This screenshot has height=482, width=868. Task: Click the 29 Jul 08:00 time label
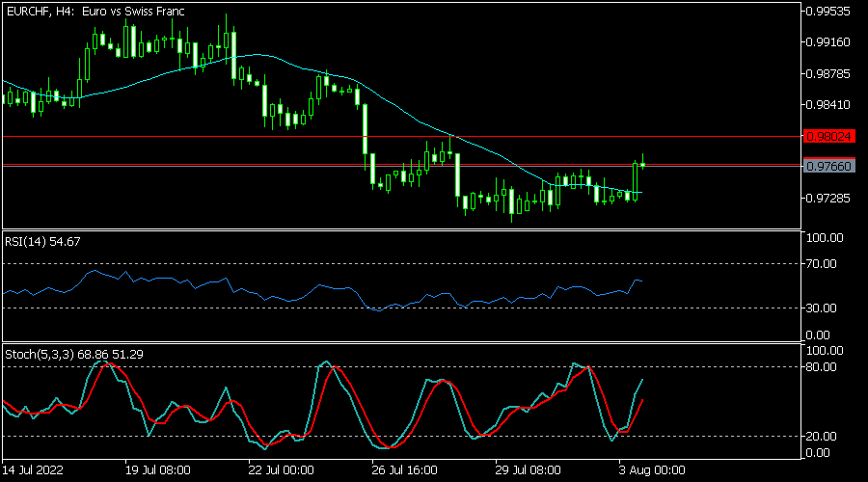(x=529, y=470)
